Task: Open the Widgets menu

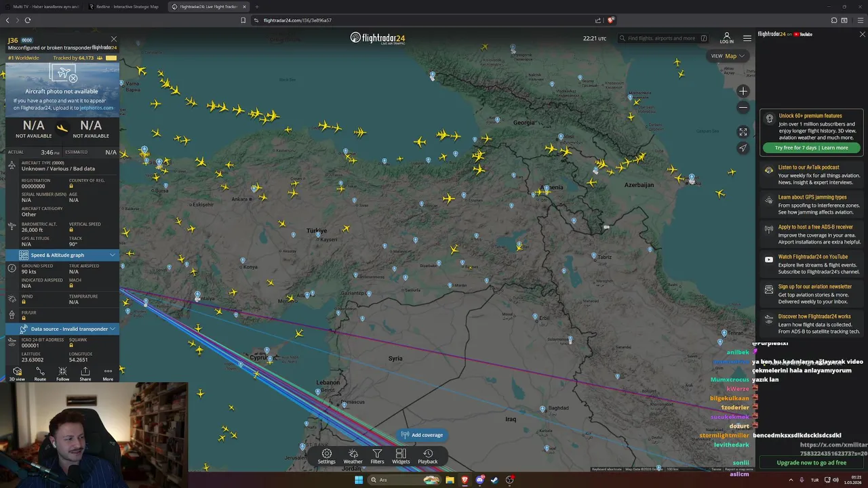Action: point(401,456)
